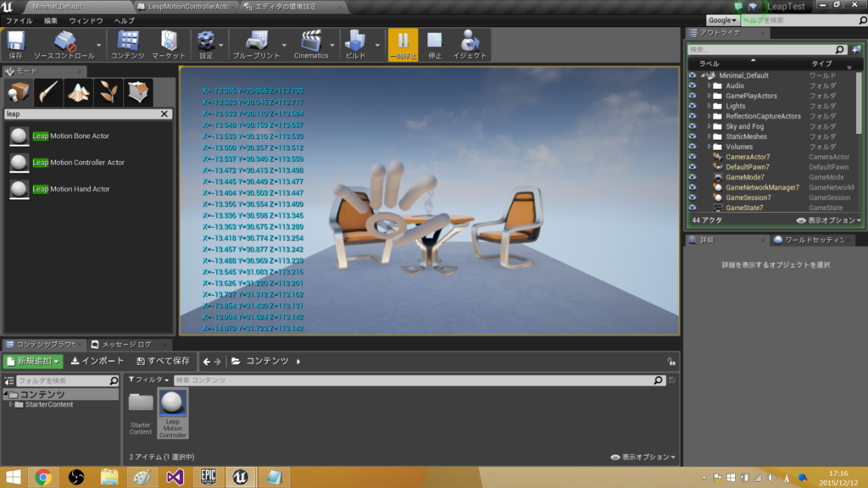Open content browser 表示オプション dropdown
Viewport: 868px width, 488px height.
(x=643, y=457)
